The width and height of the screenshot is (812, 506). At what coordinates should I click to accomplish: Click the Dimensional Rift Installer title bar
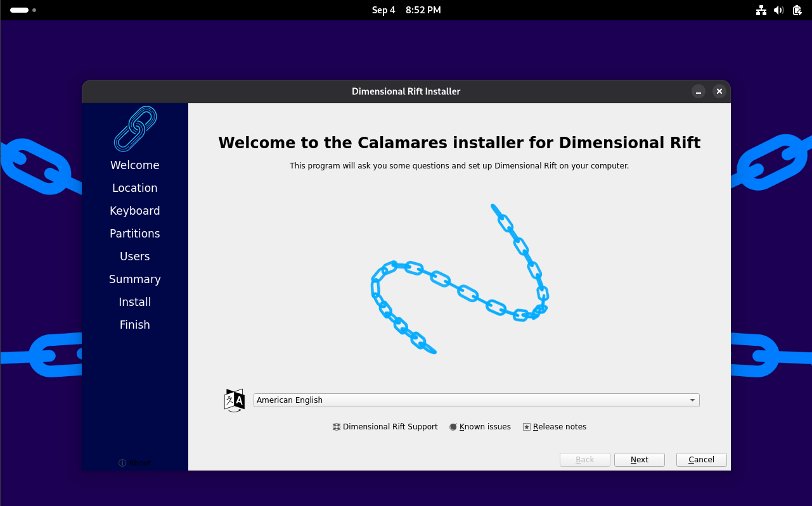click(x=406, y=91)
